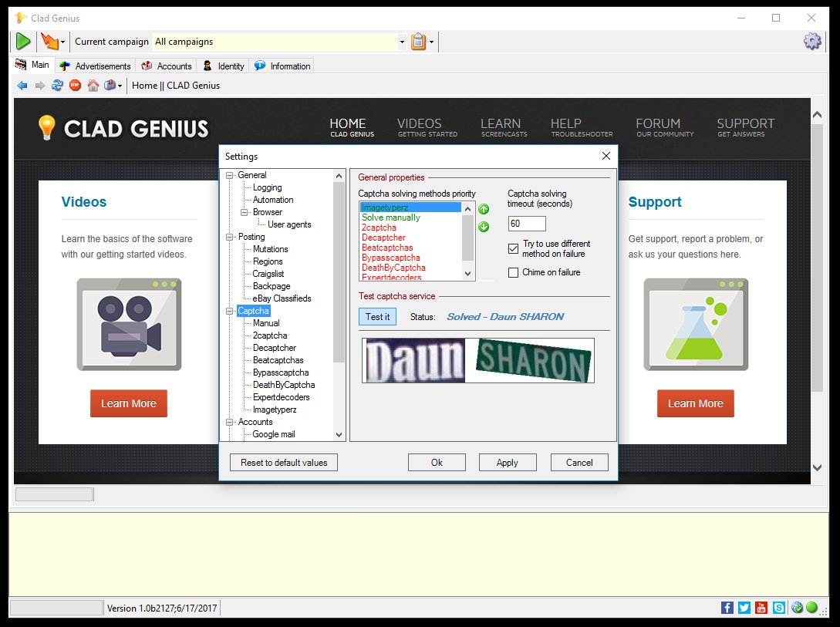The height and width of the screenshot is (627, 840).
Task: Click the bookmarks book icon in the browser bar
Action: 110,85
